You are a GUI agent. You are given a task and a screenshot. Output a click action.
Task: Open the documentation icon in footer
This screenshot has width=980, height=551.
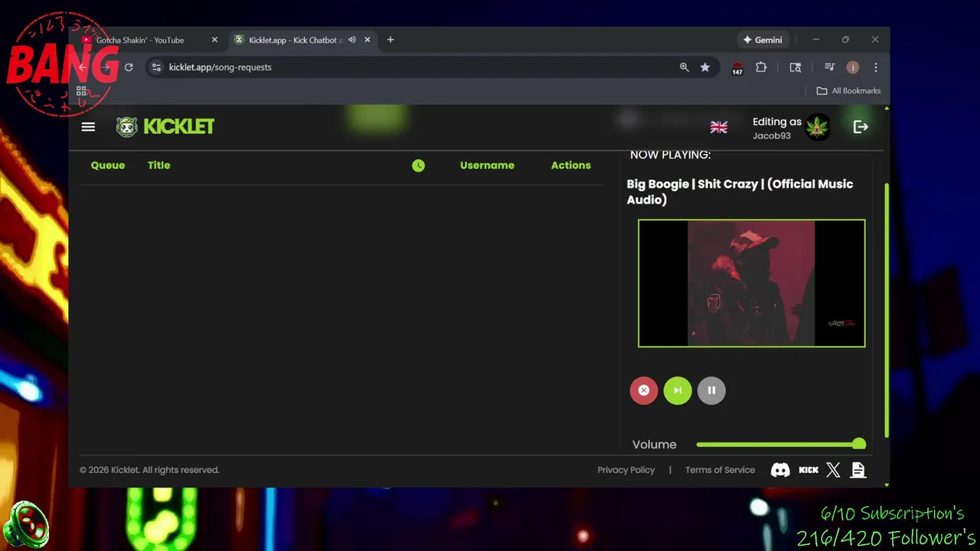[858, 470]
